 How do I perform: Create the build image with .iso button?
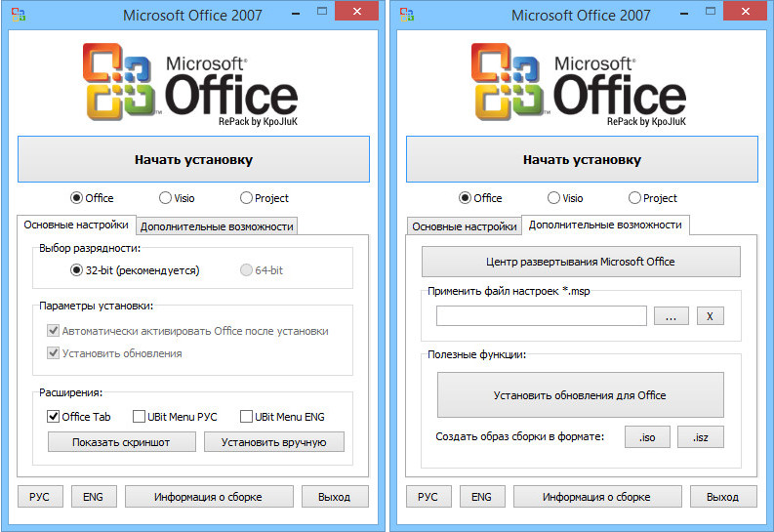(646, 436)
